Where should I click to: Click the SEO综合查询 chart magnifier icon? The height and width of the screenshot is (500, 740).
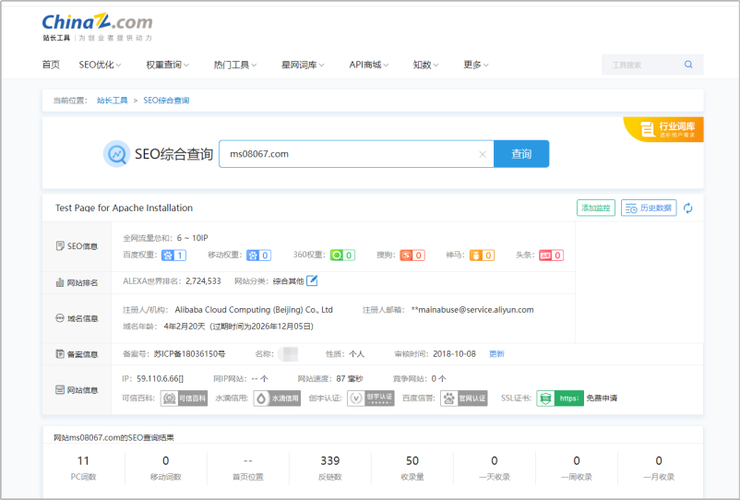(117, 154)
